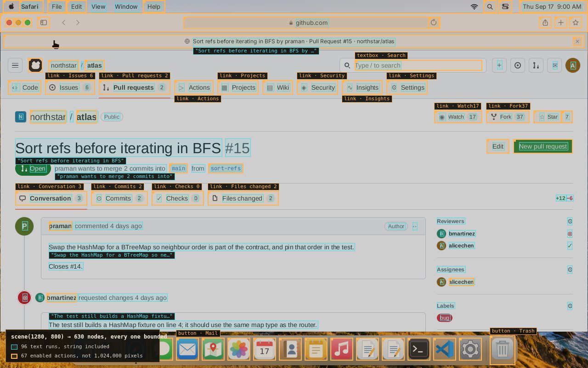Open the View menu in the menu bar
This screenshot has width=588, height=368.
tap(98, 6)
